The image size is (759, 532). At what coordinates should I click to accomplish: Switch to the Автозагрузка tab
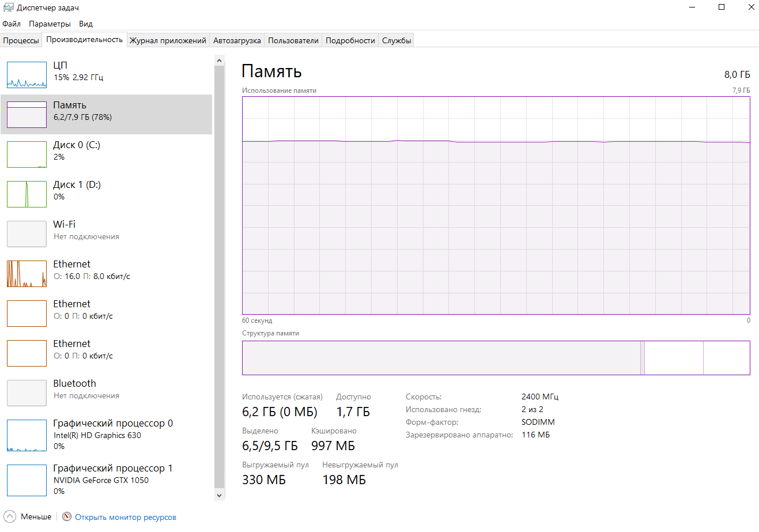click(237, 40)
